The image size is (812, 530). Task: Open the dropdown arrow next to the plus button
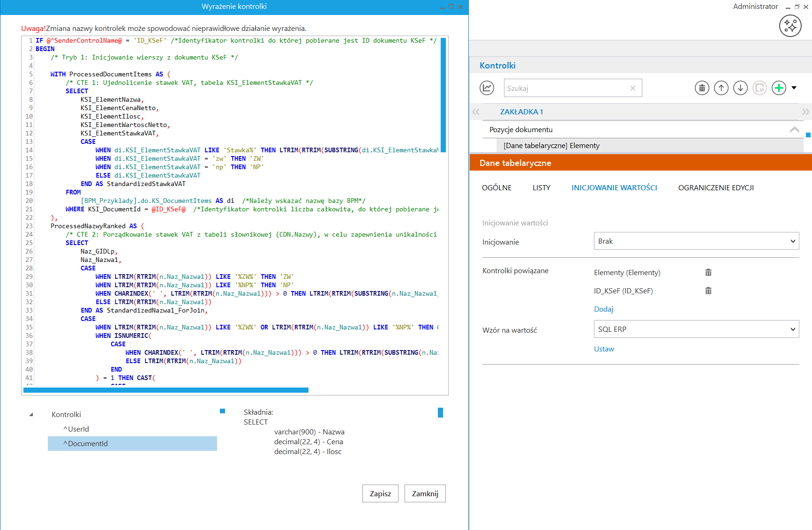(794, 88)
